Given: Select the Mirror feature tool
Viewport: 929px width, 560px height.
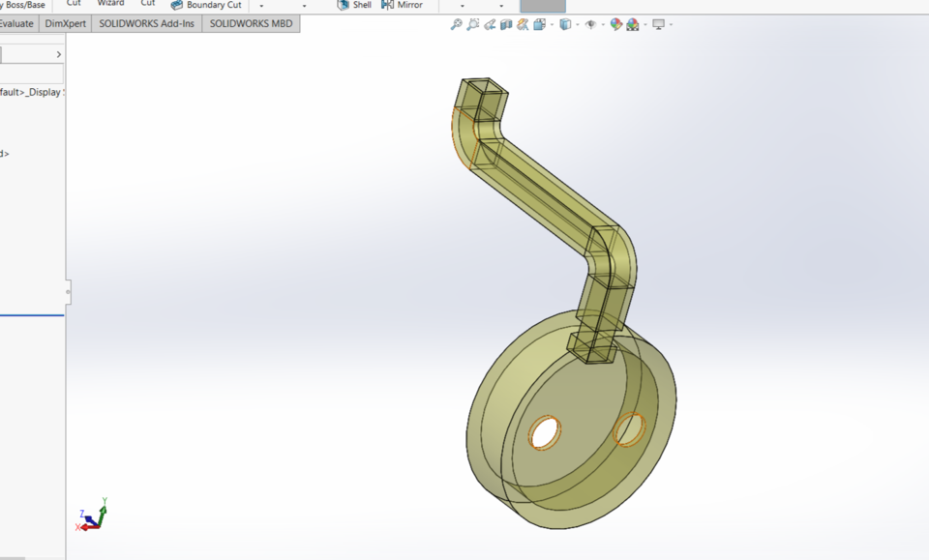Looking at the screenshot, I should 403,5.
